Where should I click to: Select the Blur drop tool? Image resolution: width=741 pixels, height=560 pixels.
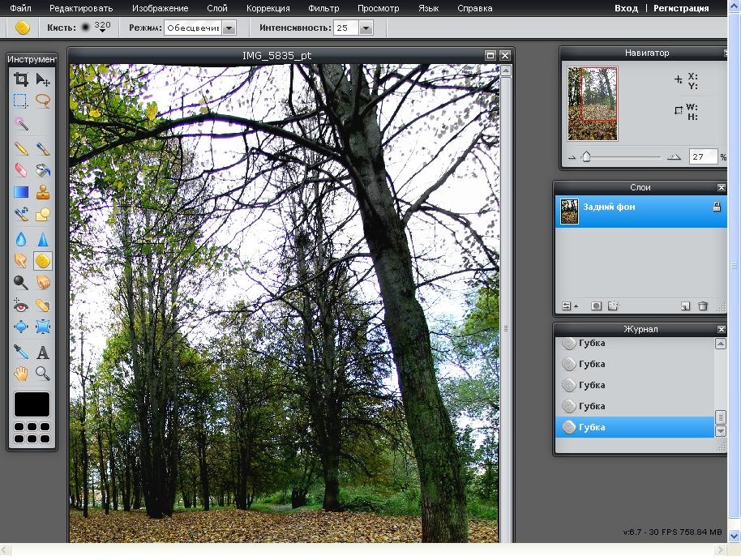(21, 239)
